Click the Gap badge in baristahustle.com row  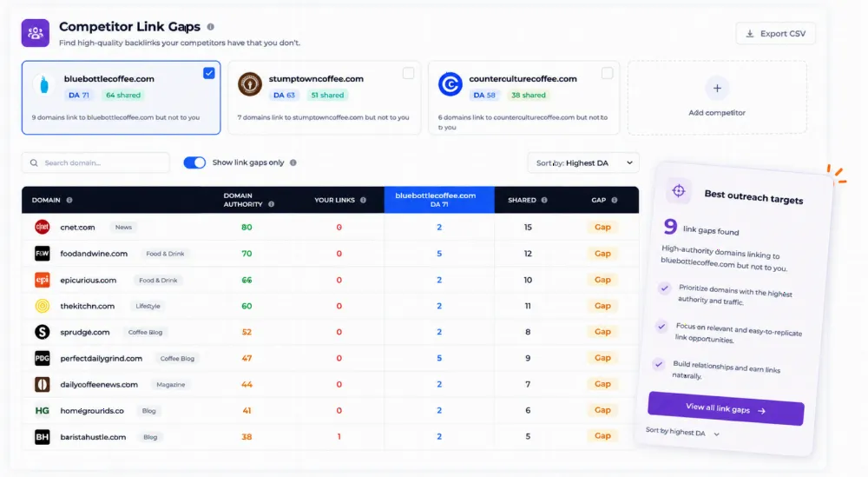[x=602, y=436]
